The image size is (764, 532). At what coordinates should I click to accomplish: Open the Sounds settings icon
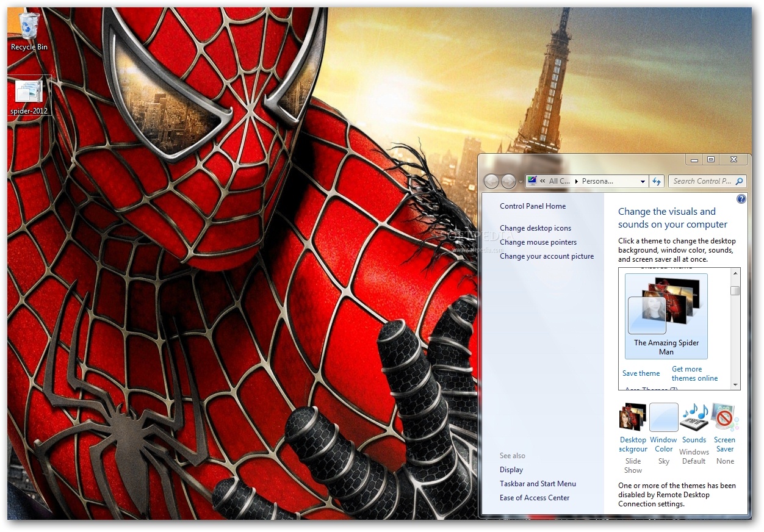point(694,417)
